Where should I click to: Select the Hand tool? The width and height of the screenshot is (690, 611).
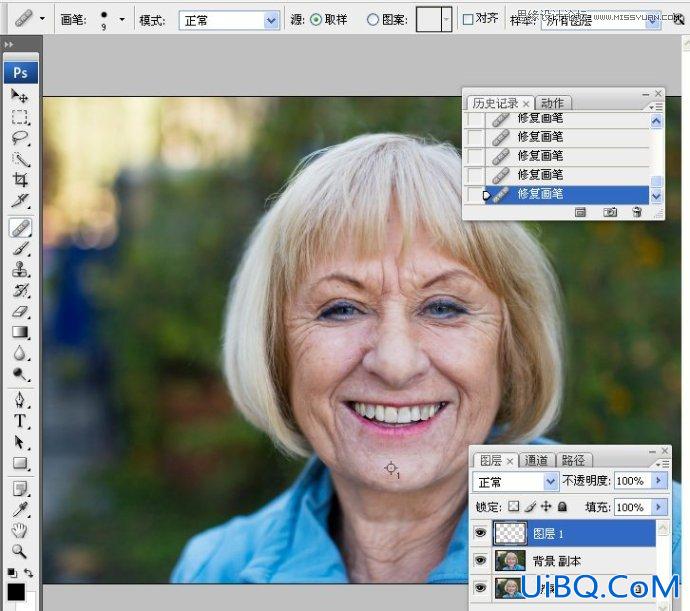pyautogui.click(x=19, y=531)
